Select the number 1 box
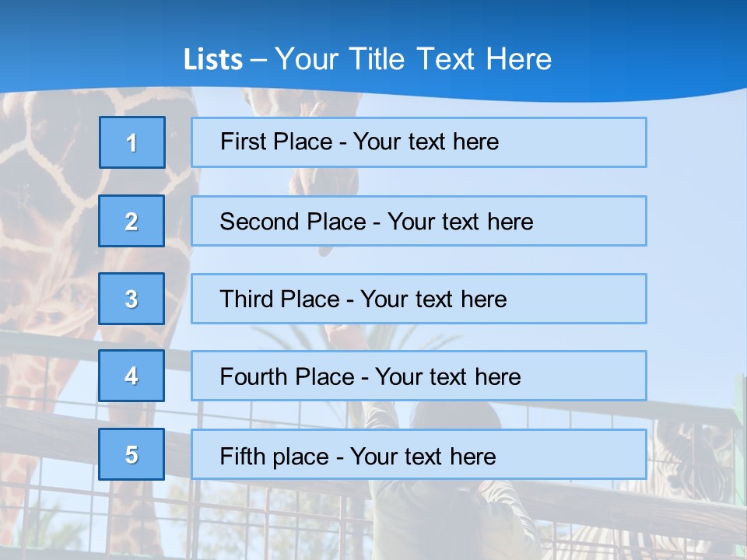The width and height of the screenshot is (747, 560). click(x=132, y=142)
